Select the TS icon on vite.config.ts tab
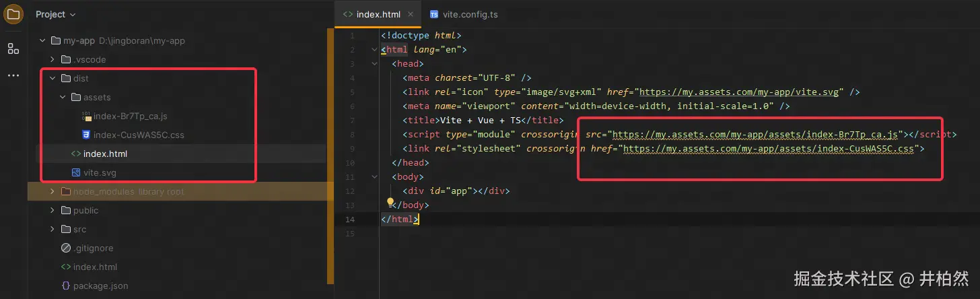This screenshot has height=299, width=980. coord(434,14)
